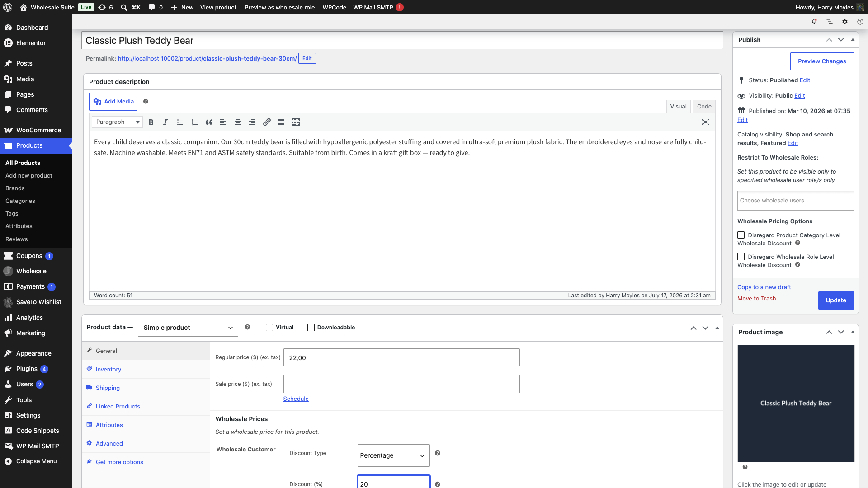The width and height of the screenshot is (868, 488).
Task: Insert a numbered list
Action: coord(194,122)
